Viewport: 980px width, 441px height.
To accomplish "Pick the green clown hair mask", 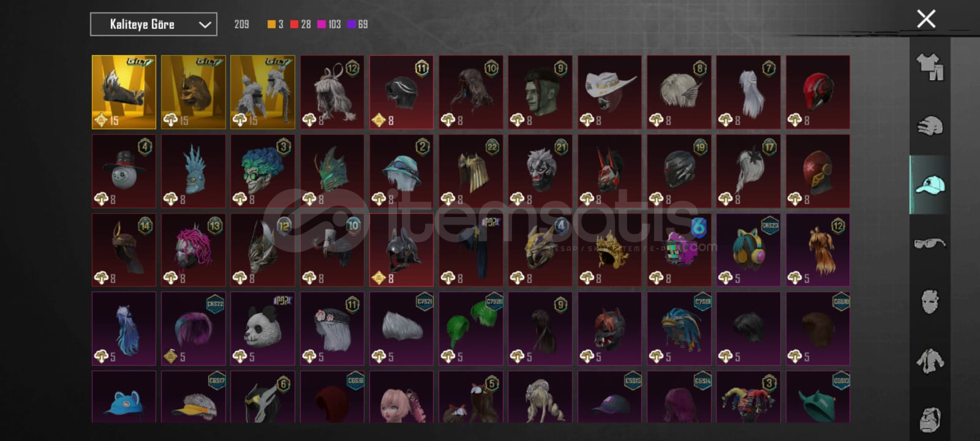I will [263, 171].
